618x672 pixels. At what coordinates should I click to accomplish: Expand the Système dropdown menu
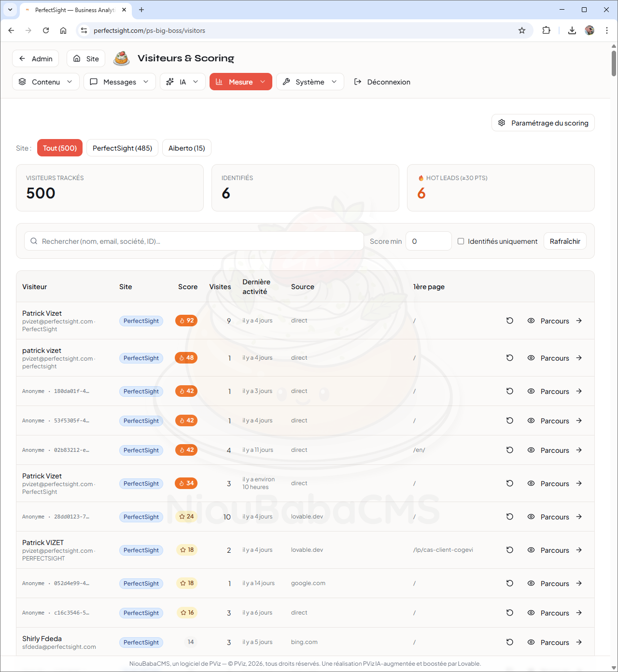click(x=310, y=82)
